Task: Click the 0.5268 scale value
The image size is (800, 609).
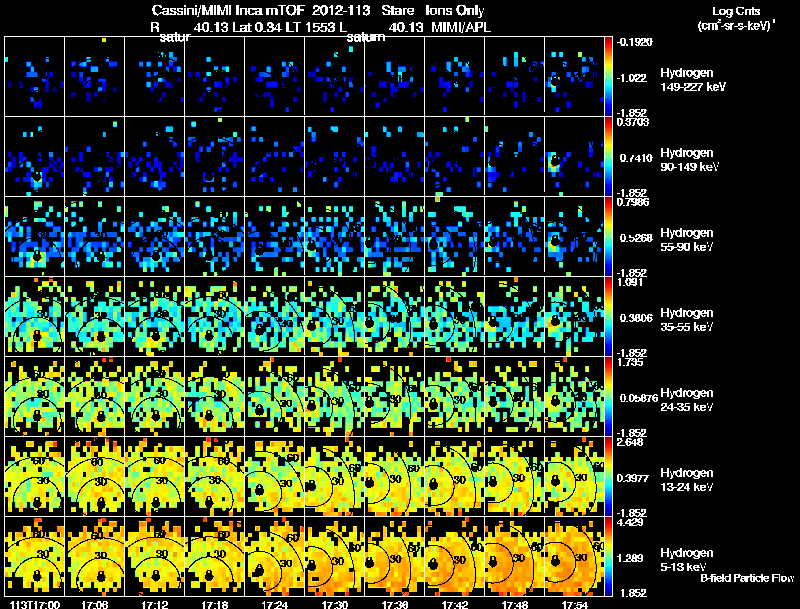Action: tap(636, 238)
